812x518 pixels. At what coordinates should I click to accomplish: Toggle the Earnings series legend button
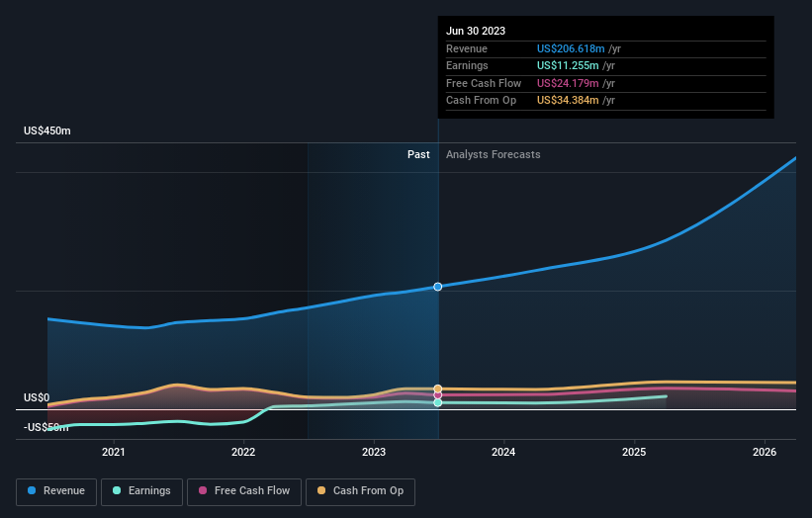141,491
